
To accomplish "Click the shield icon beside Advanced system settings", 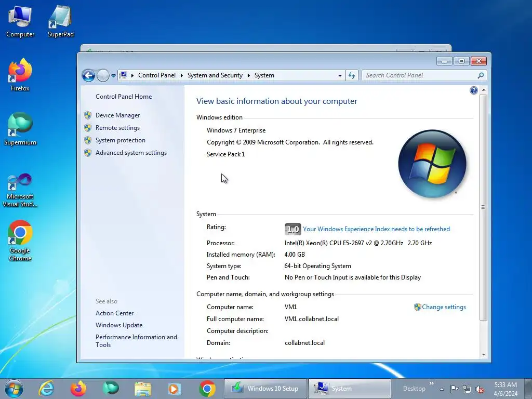I will (88, 153).
